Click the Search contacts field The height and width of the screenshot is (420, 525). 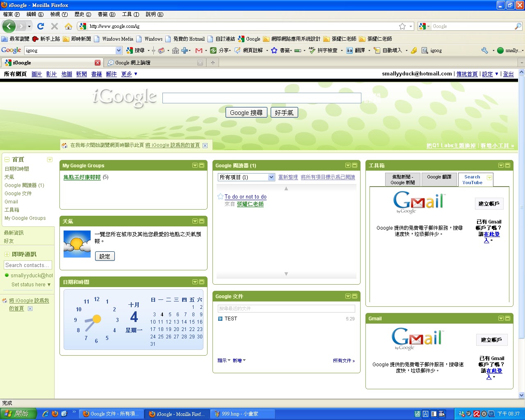coord(28,265)
